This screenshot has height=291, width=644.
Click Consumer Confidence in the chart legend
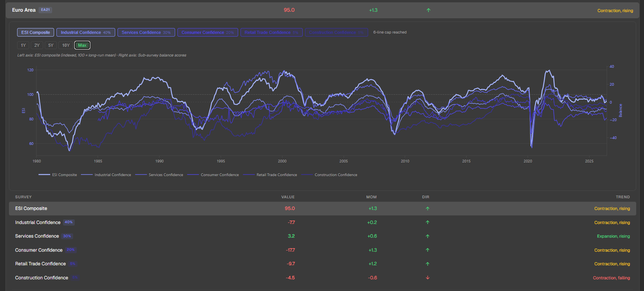(213, 175)
